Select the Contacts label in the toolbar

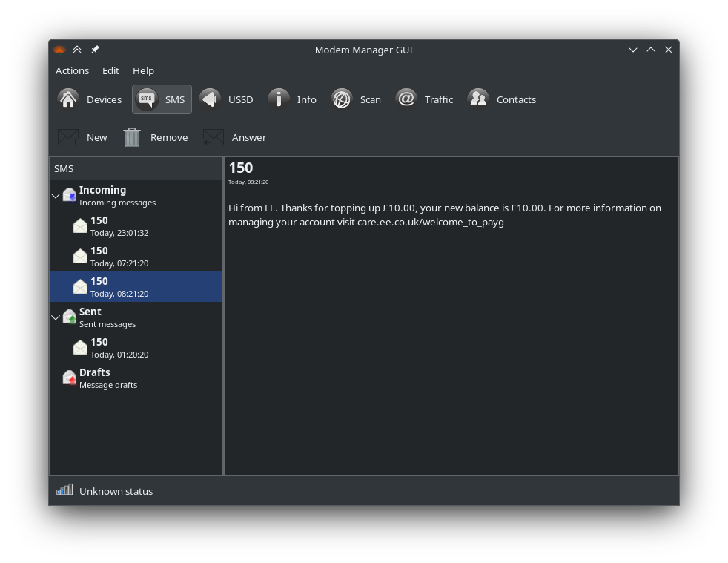pos(516,99)
